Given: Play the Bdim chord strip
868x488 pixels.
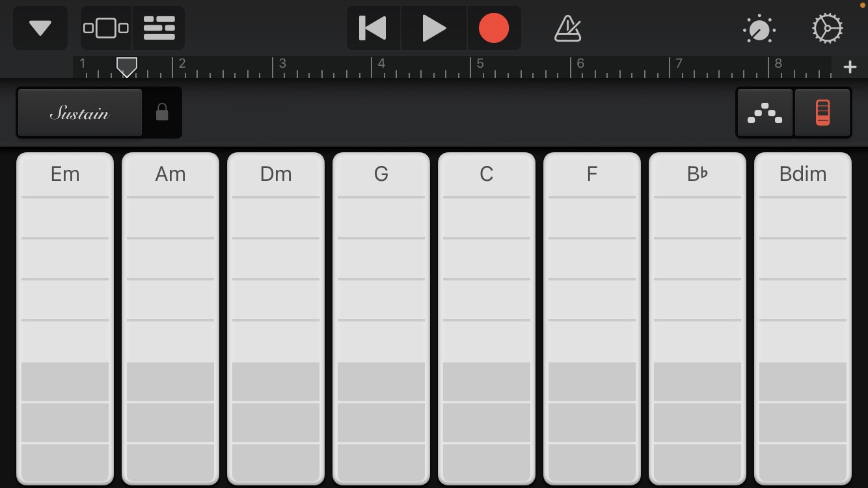Looking at the screenshot, I should point(803,319).
